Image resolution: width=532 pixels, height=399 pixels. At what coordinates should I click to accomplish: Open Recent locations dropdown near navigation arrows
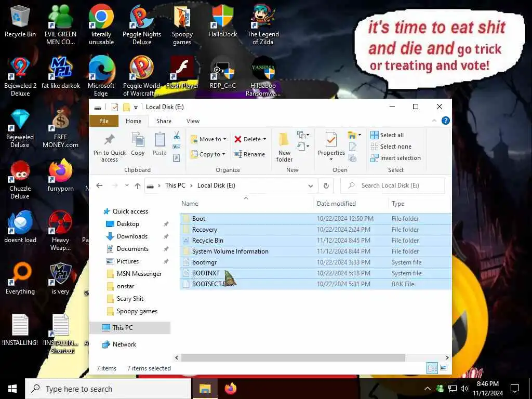click(x=127, y=185)
